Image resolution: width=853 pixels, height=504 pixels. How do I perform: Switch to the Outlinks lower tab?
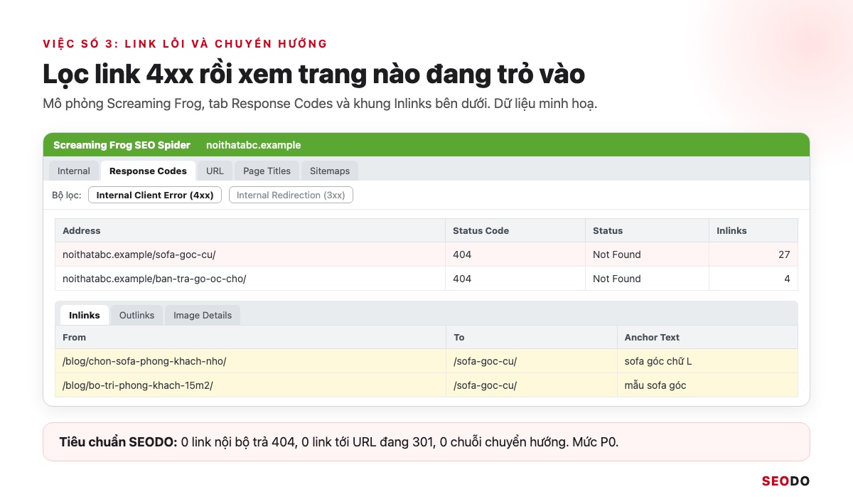tap(136, 315)
